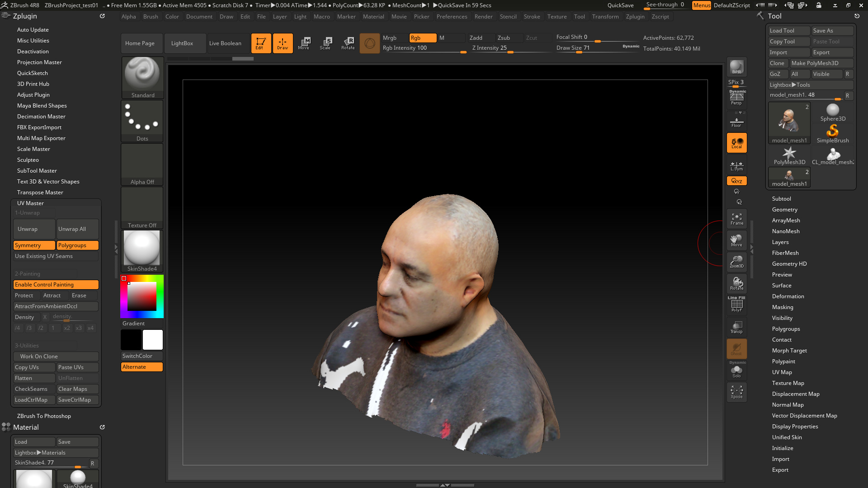Viewport: 868px width, 488px height.
Task: Click the Zoom3D navigation icon
Action: tap(736, 262)
